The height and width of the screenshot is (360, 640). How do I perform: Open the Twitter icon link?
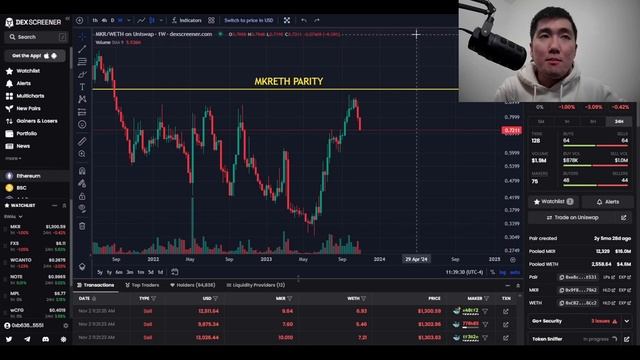(x=9, y=339)
